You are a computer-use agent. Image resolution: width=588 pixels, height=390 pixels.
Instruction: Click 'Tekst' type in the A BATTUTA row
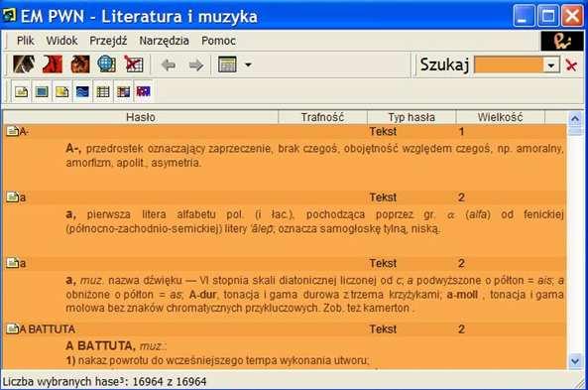click(383, 329)
